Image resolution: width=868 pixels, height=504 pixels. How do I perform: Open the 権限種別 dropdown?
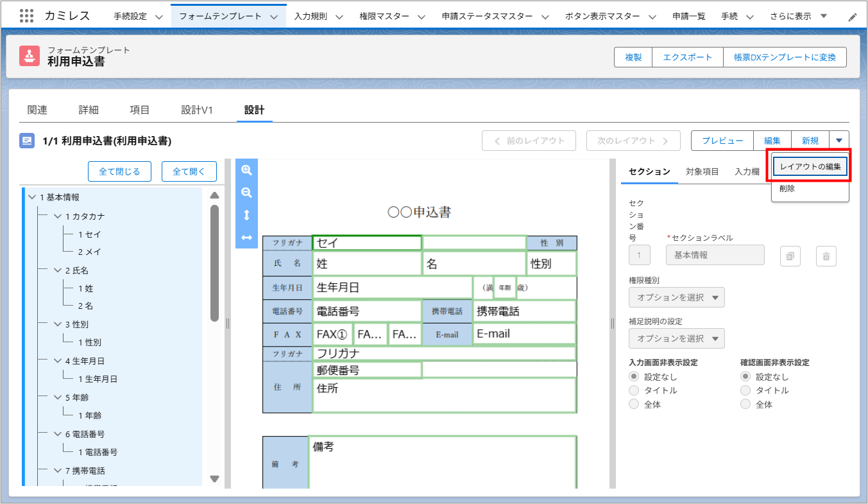coord(677,297)
